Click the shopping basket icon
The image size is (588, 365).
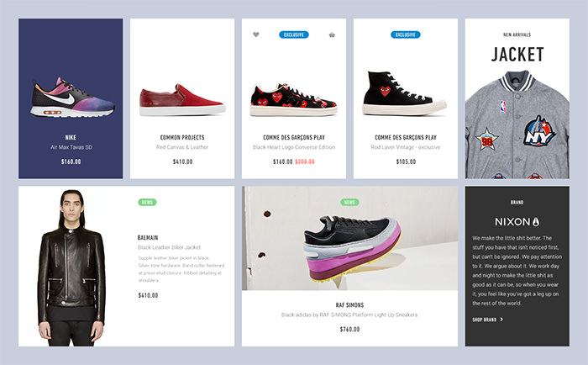point(332,35)
